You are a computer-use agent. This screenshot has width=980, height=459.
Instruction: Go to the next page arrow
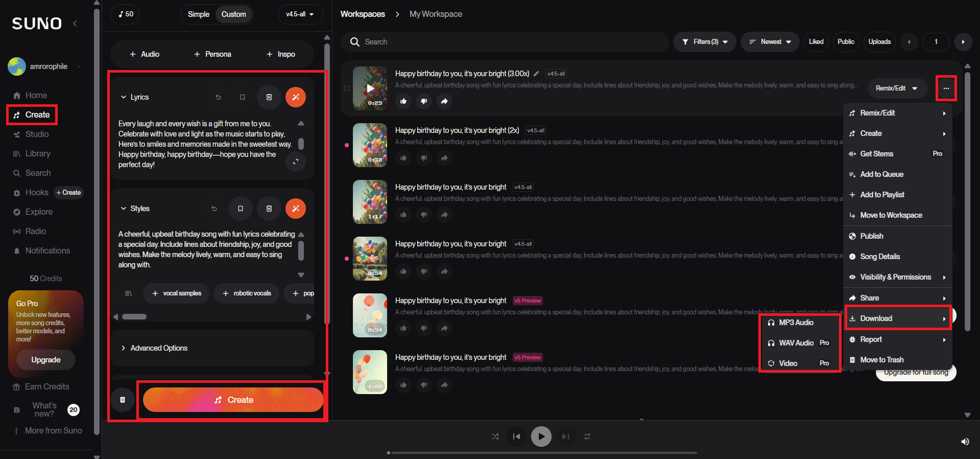[x=963, y=42]
